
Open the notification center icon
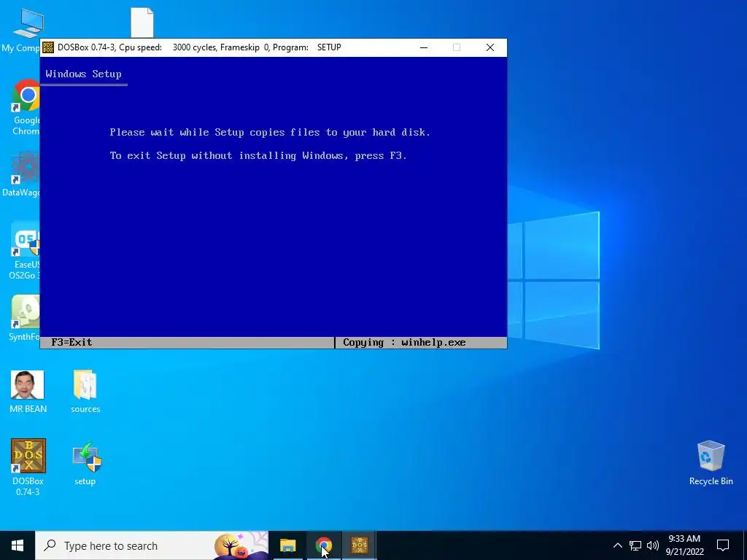point(723,545)
